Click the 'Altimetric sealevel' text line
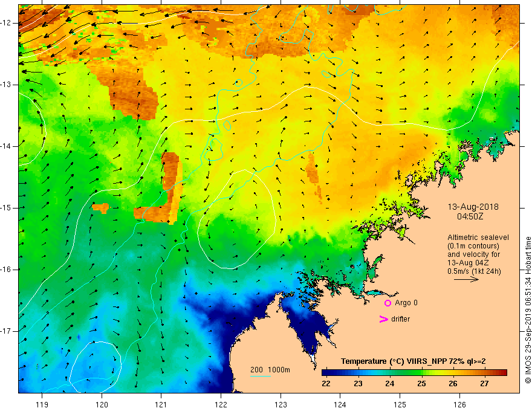 pyautogui.click(x=478, y=238)
